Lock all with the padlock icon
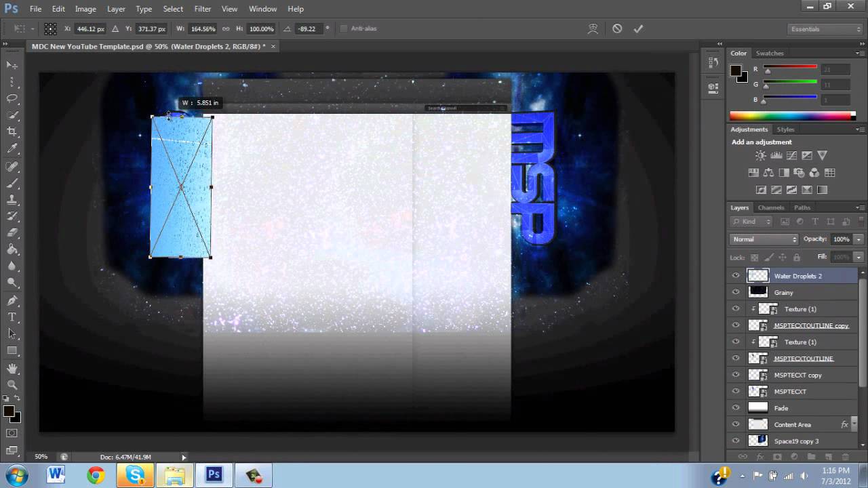Viewport: 868px width, 488px height. coord(797,258)
